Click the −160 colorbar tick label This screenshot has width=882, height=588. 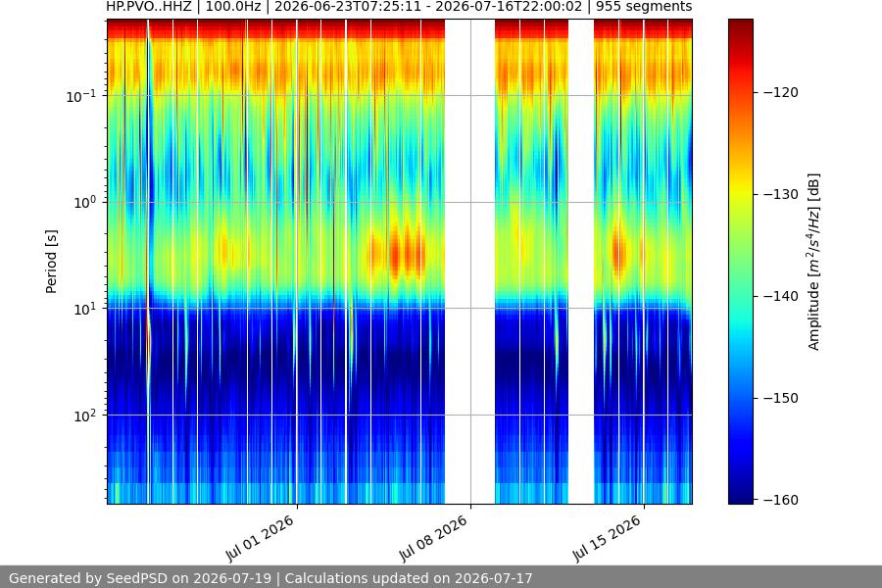[781, 500]
